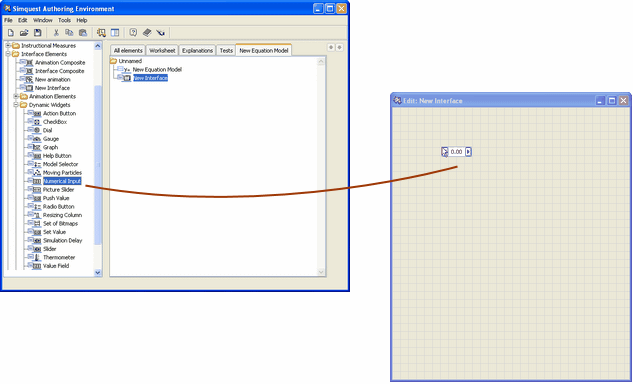Screen dimensions: 633x384
Task: Select the Thermometer widget item
Action: (59, 258)
